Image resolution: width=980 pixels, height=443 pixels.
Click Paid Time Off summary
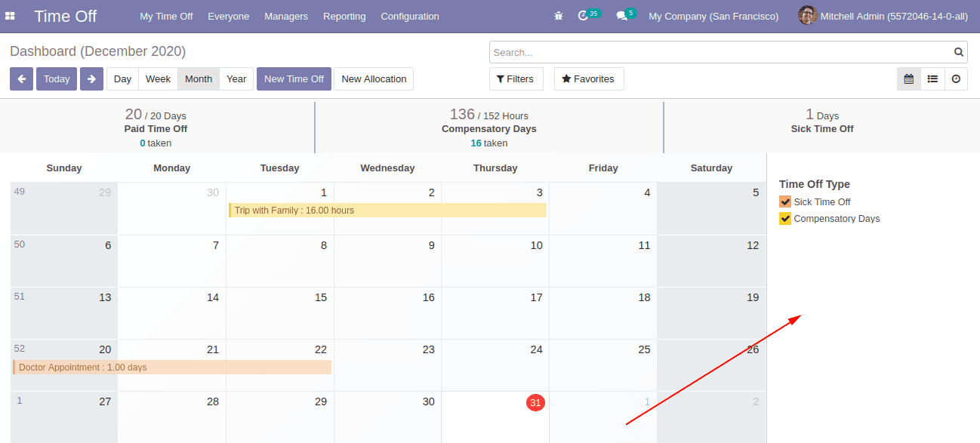click(156, 128)
